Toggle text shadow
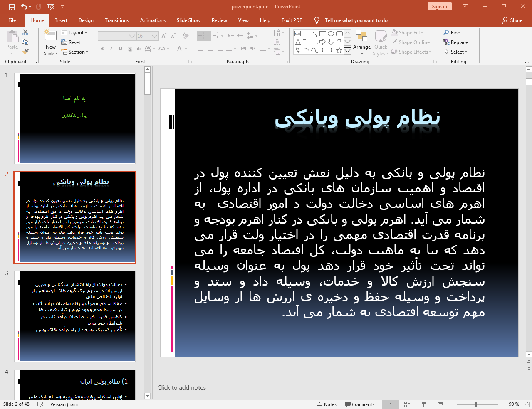Viewport: 532px width, 409px height. tap(130, 49)
